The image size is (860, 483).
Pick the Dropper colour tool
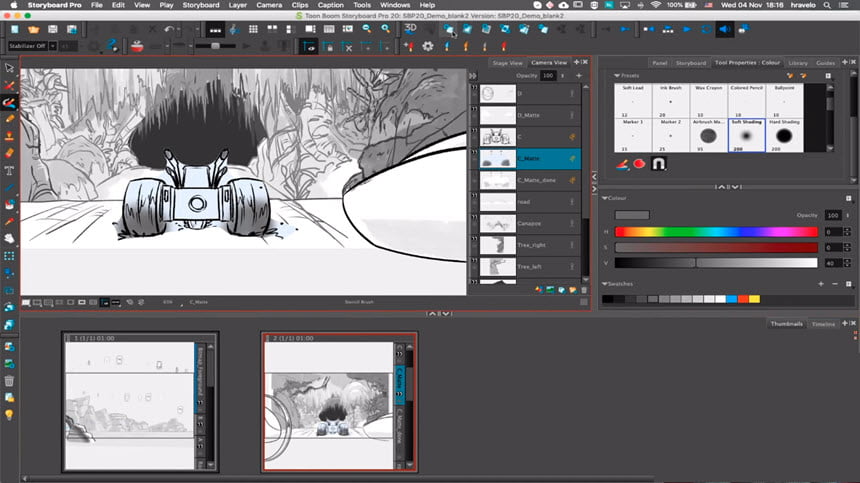[x=9, y=221]
